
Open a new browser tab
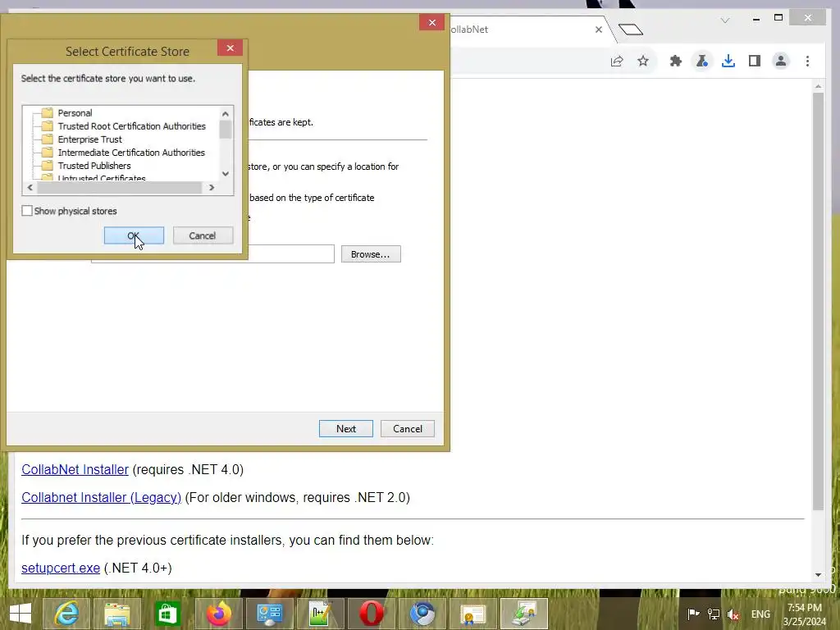coord(631,30)
